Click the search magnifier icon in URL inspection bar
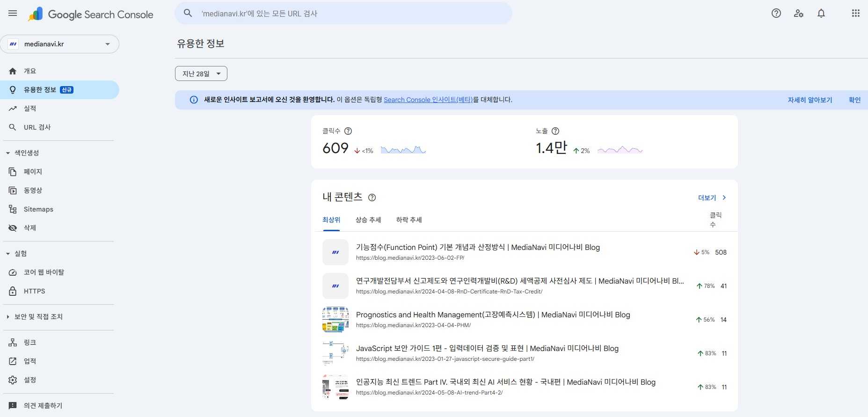The width and height of the screenshot is (868, 417). tap(188, 13)
